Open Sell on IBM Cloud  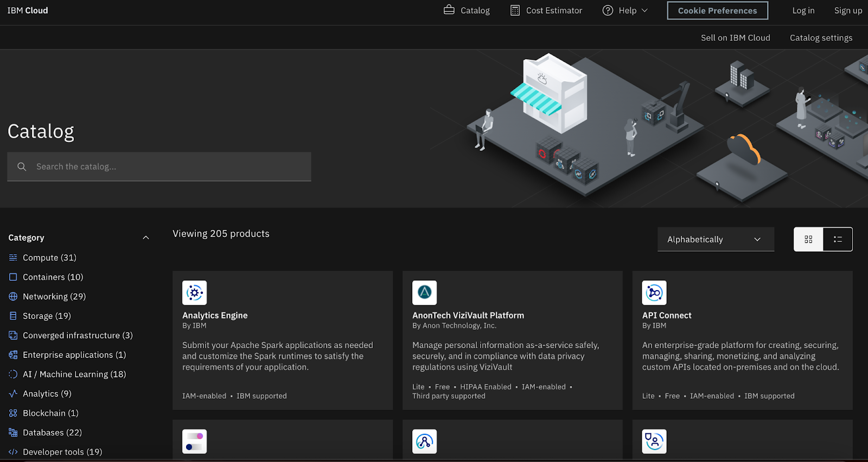pyautogui.click(x=735, y=37)
